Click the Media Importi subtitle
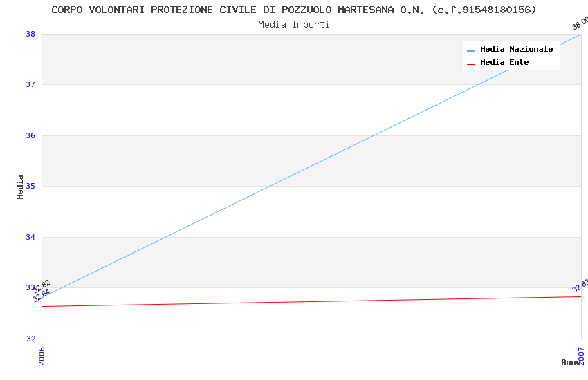The width and height of the screenshot is (588, 380). click(294, 25)
